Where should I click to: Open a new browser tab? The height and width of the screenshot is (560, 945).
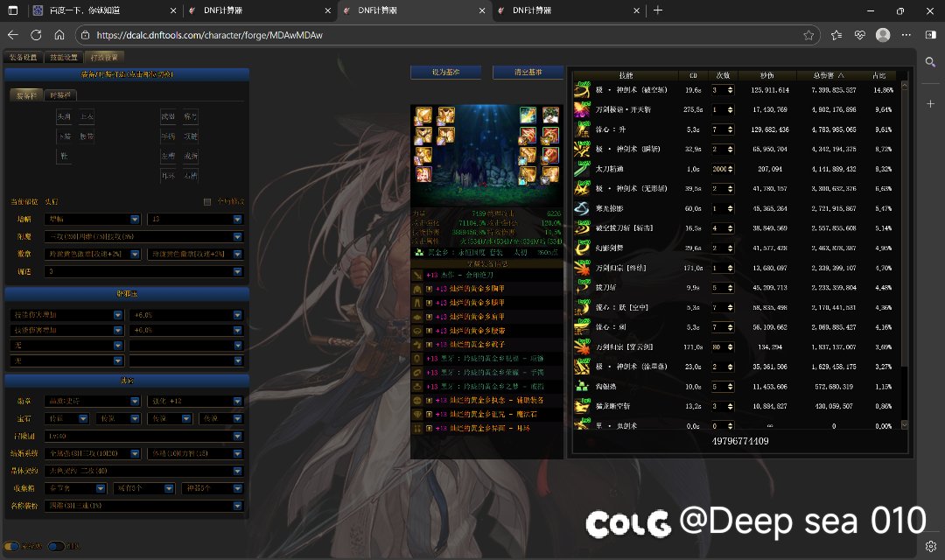[658, 10]
